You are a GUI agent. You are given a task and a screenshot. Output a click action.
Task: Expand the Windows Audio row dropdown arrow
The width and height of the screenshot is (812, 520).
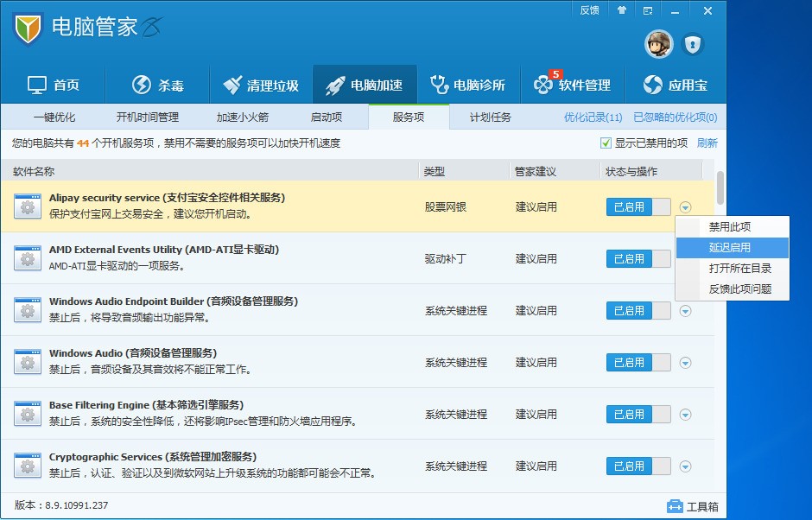coord(685,363)
